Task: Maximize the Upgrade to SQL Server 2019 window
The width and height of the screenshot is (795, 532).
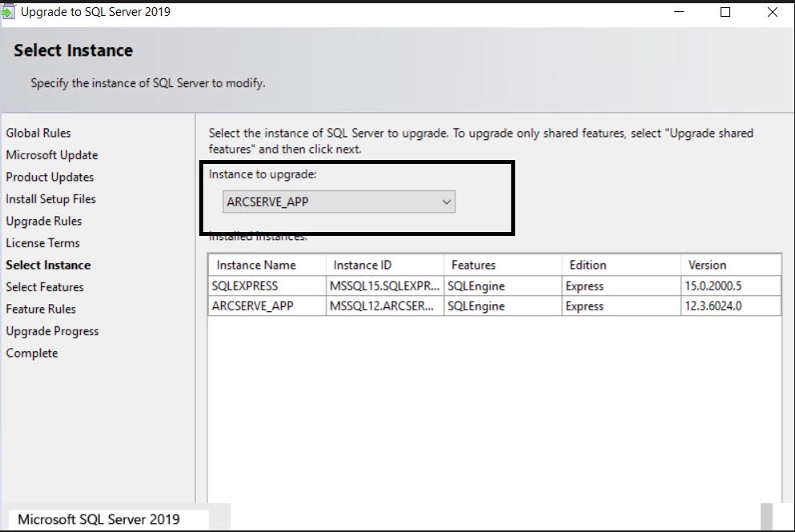Action: (725, 12)
